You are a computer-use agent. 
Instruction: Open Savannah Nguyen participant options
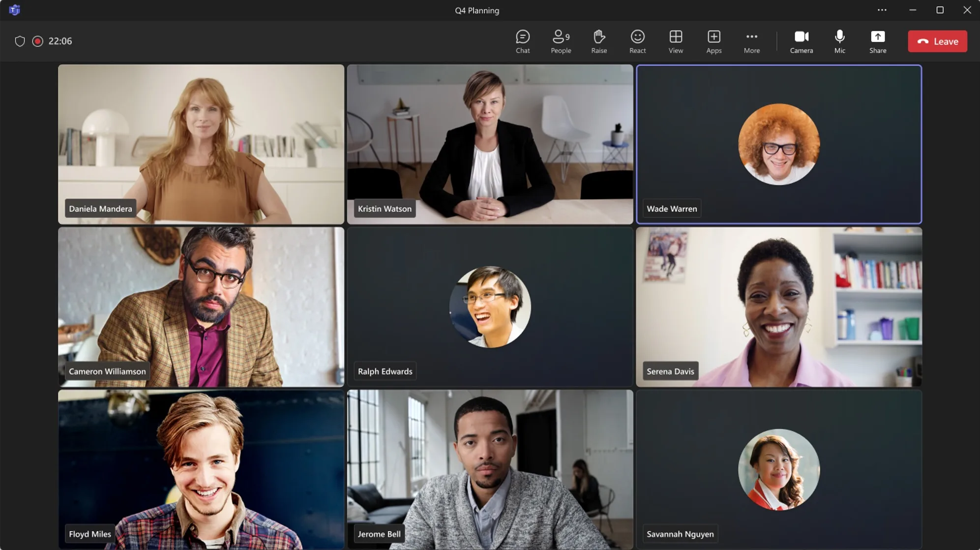click(779, 469)
